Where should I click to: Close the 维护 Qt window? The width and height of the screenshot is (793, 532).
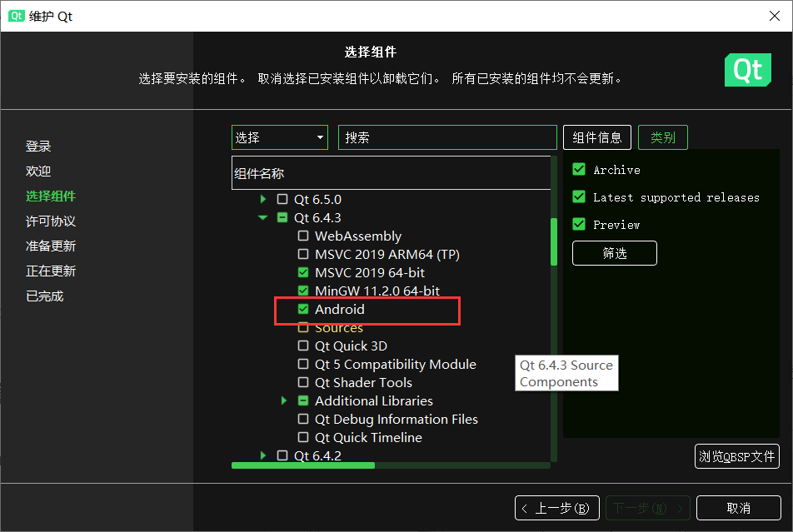tap(775, 16)
